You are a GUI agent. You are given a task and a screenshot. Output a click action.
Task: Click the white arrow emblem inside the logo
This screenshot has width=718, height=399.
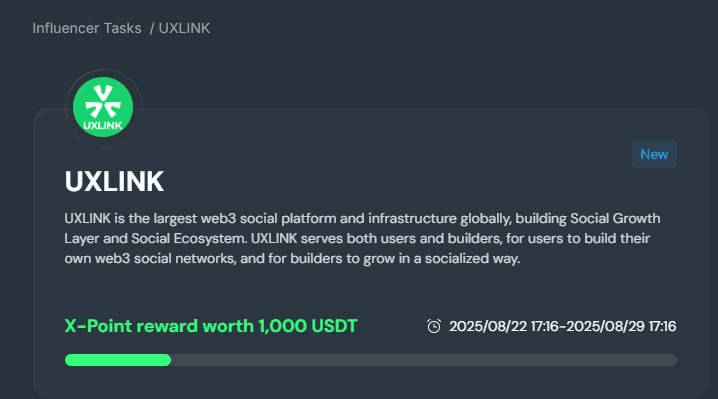(103, 101)
